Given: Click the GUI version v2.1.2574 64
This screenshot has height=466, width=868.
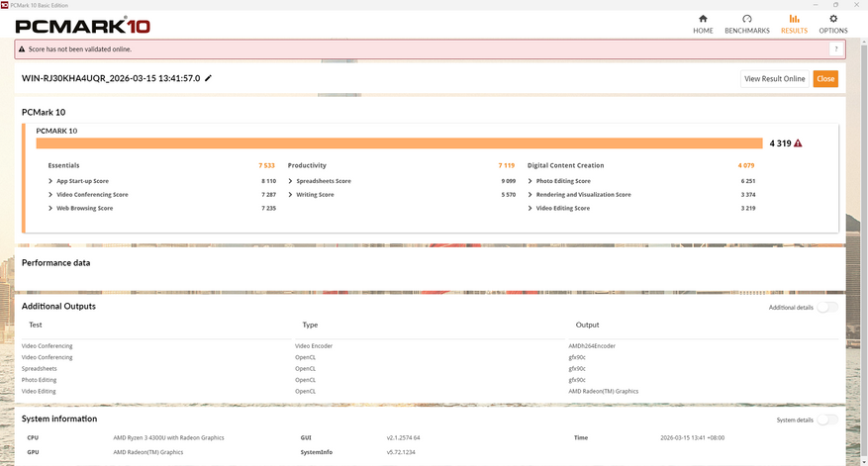Looking at the screenshot, I should (403, 437).
